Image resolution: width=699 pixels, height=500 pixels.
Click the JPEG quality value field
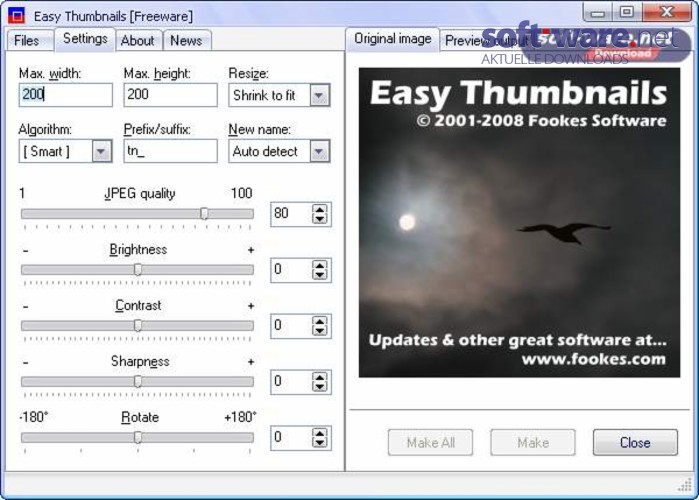point(291,214)
